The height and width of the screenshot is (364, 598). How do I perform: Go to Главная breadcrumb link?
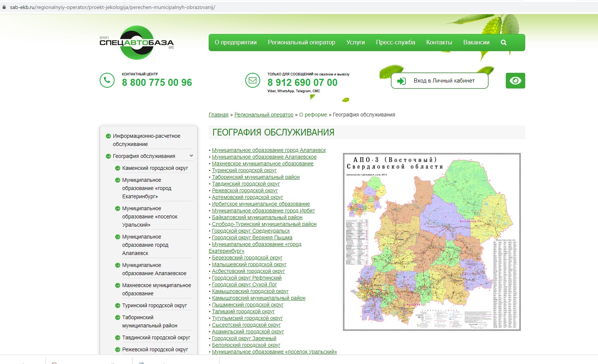click(218, 115)
